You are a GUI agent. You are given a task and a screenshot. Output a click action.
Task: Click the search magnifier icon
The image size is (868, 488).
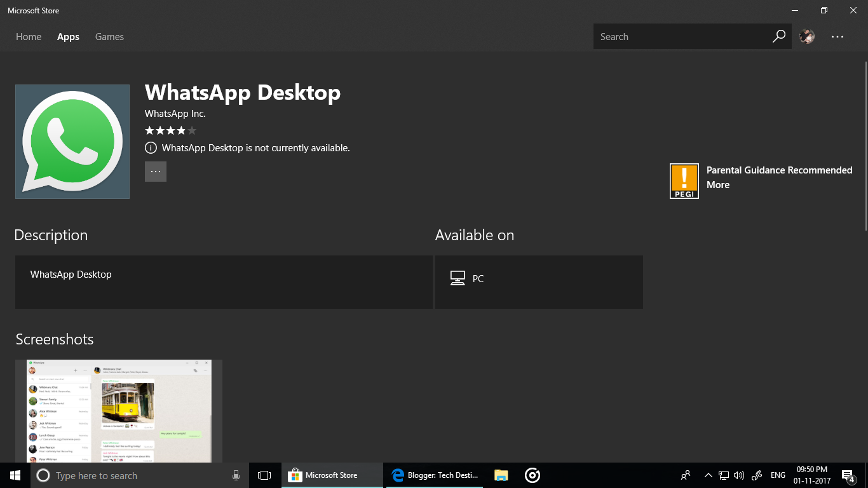pos(778,36)
